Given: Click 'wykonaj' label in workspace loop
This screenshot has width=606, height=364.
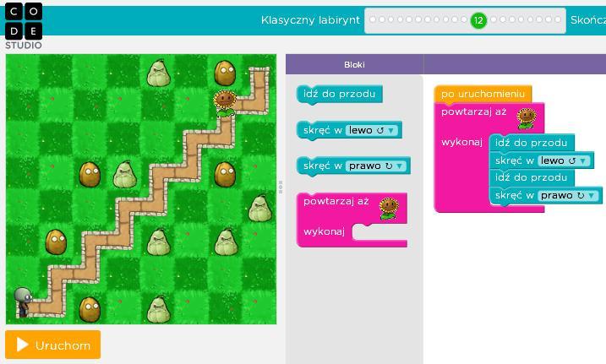Looking at the screenshot, I should click(461, 142).
